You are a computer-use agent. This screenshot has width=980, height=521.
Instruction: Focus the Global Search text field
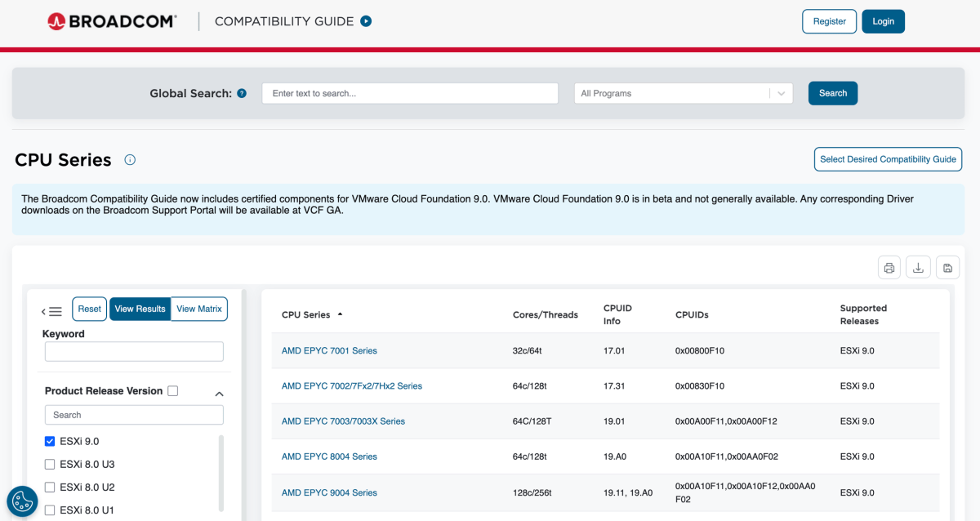pyautogui.click(x=410, y=93)
